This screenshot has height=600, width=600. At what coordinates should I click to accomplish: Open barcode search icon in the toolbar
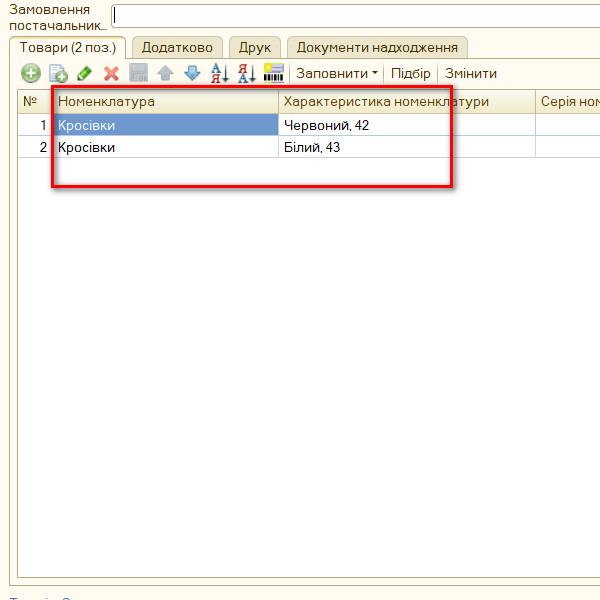pyautogui.click(x=274, y=73)
